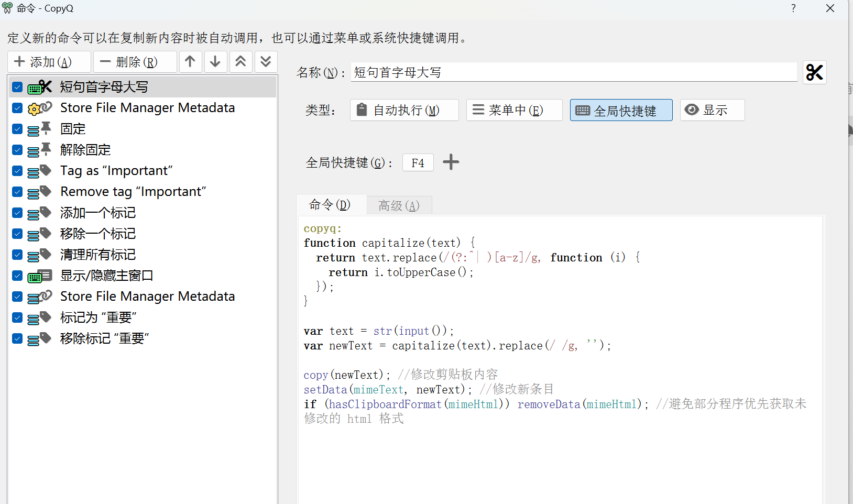Switch to the 高级 tab
This screenshot has height=504, width=853.
[399, 205]
